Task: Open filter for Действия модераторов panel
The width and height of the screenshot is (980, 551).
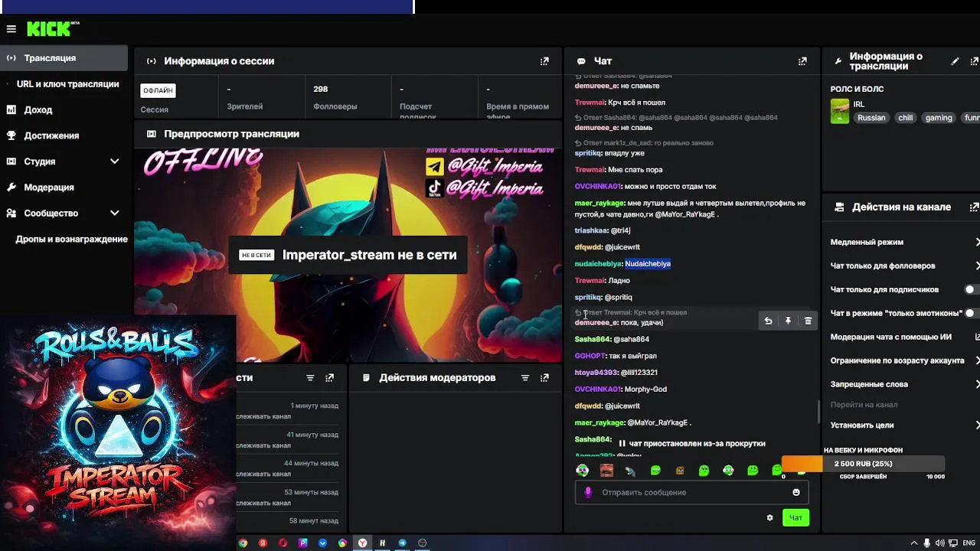Action: pos(525,378)
